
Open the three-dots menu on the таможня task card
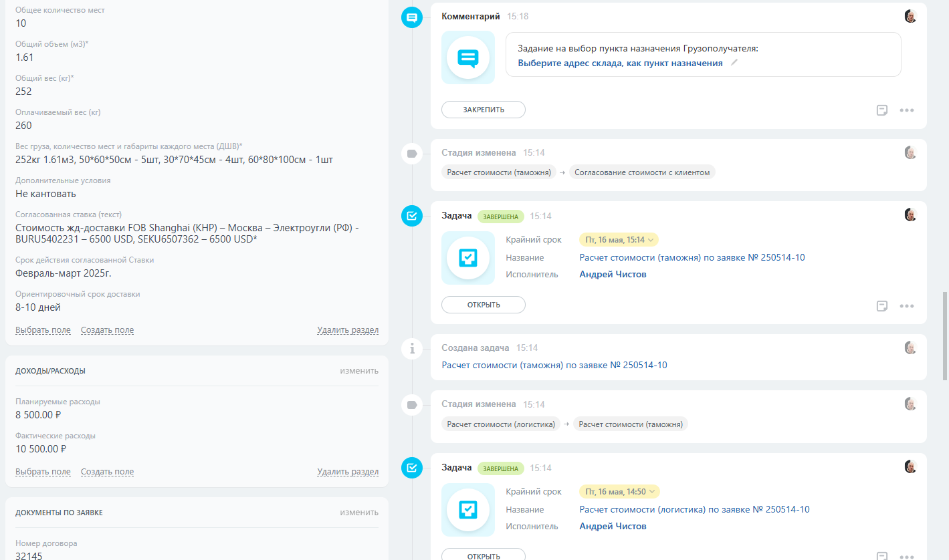tap(906, 306)
